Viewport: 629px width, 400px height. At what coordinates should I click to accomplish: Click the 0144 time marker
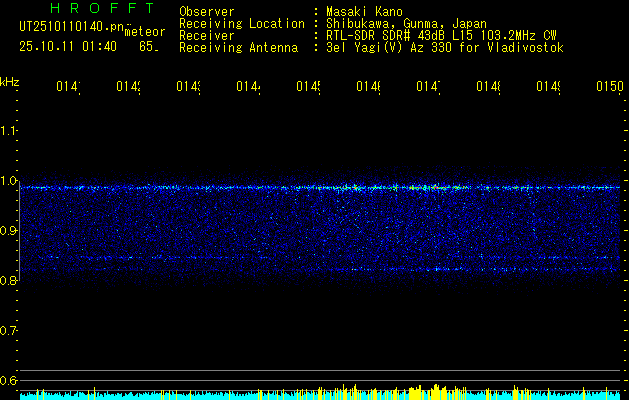tap(248, 87)
